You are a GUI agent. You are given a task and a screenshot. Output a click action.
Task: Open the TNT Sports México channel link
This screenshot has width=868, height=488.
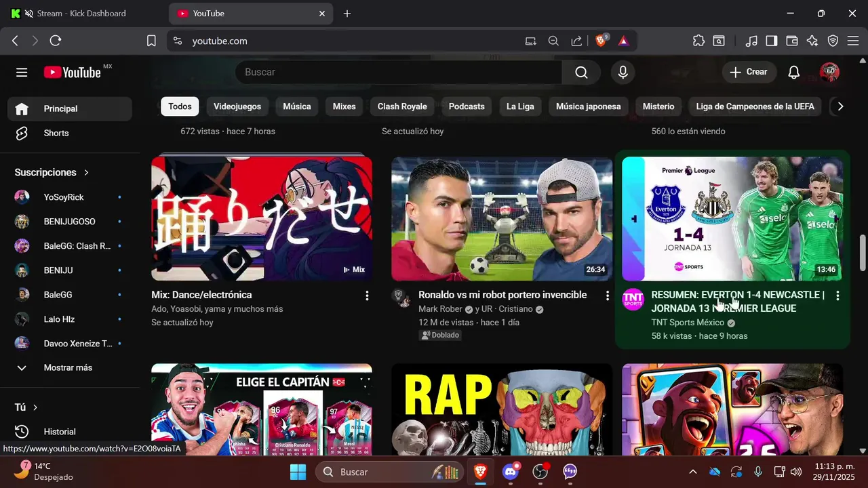coord(688,323)
